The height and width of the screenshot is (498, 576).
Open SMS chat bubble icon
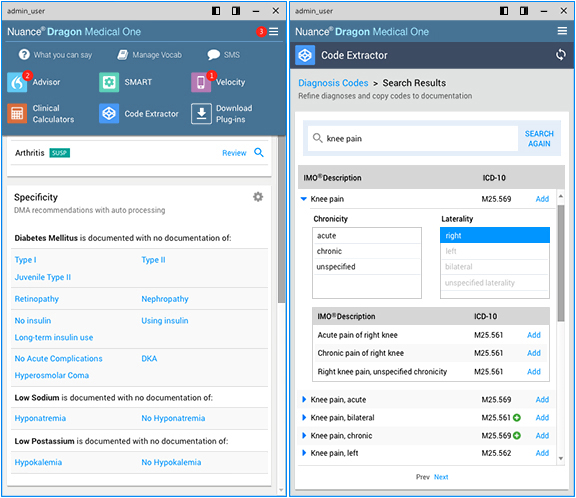tap(213, 55)
